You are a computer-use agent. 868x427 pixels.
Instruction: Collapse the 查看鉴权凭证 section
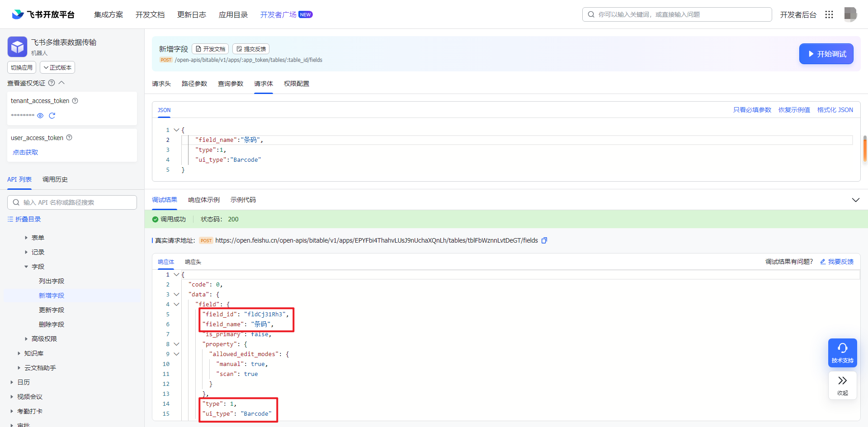[62, 83]
